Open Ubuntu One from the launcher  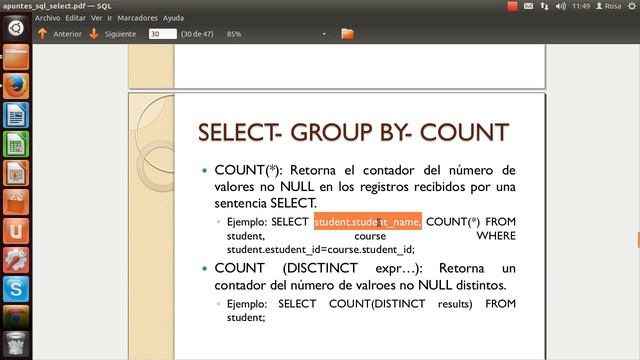(16, 231)
